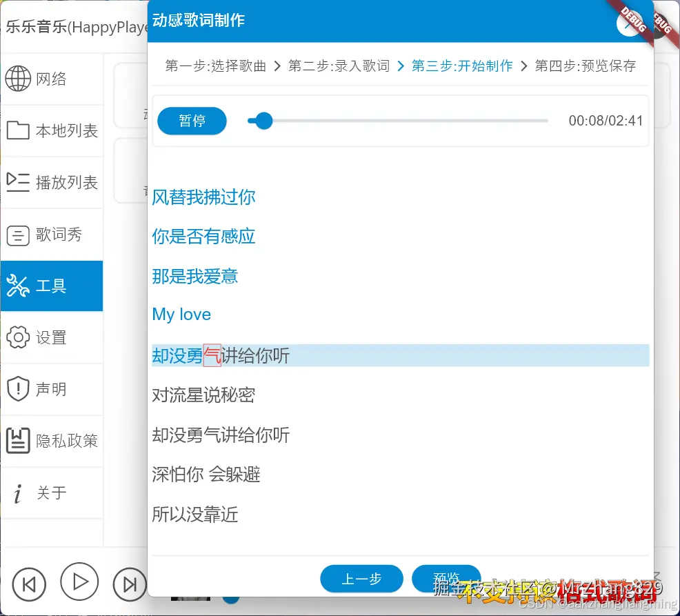Select the lyric line My love
This screenshot has height=616, width=680.
[x=181, y=314]
